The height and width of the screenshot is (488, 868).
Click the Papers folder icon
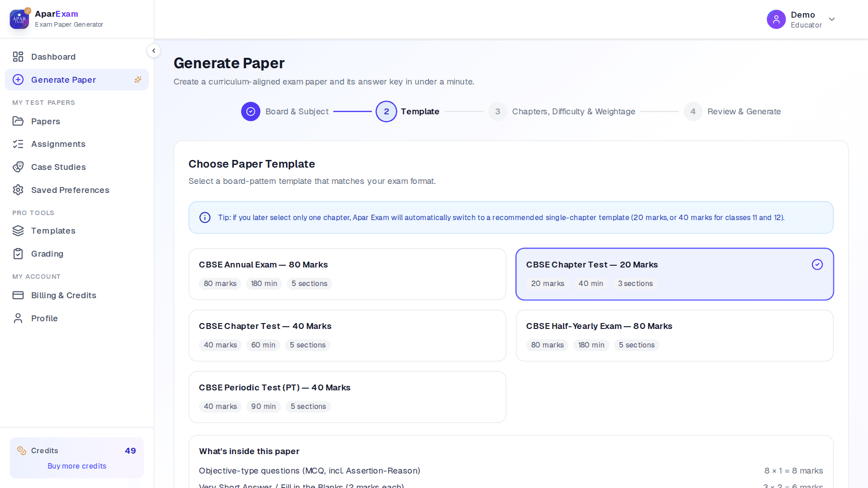click(18, 121)
